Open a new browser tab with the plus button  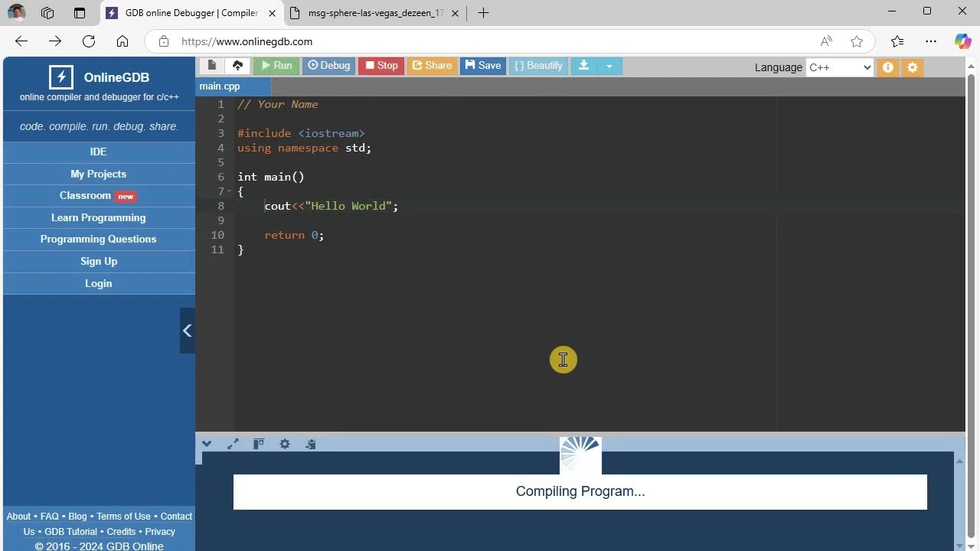tap(483, 13)
